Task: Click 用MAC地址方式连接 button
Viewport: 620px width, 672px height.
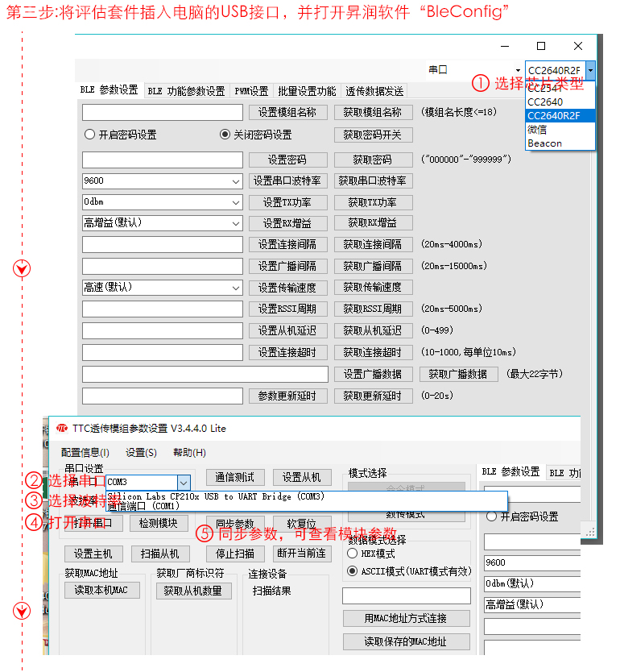Action: [407, 619]
